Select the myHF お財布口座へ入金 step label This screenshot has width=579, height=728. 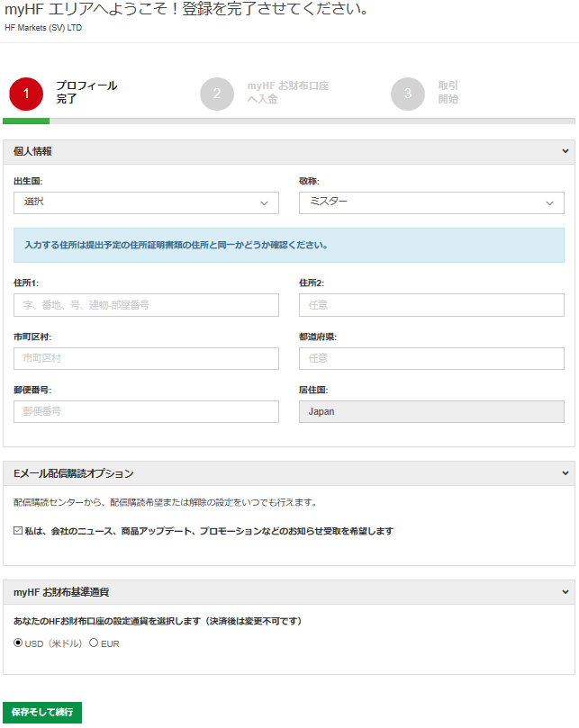(287, 93)
